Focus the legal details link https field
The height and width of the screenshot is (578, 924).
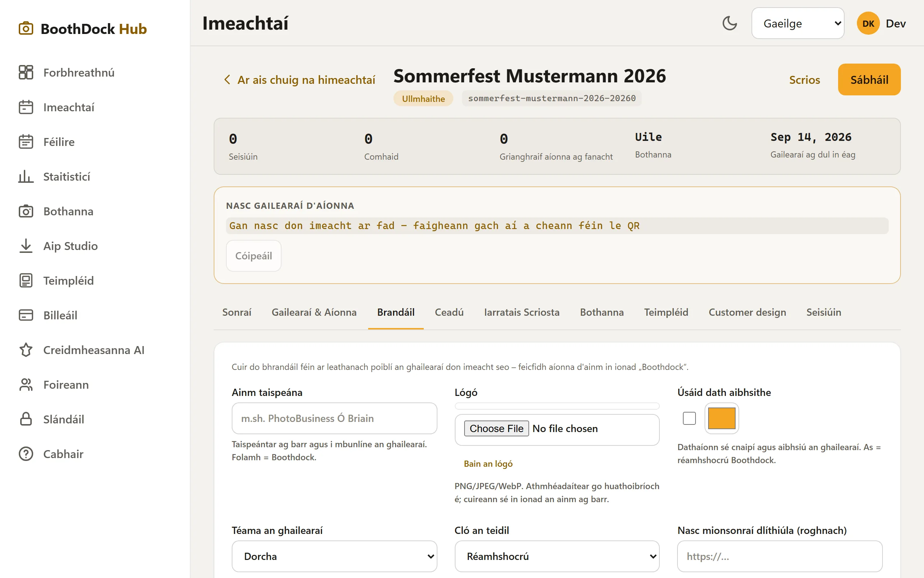(x=780, y=556)
